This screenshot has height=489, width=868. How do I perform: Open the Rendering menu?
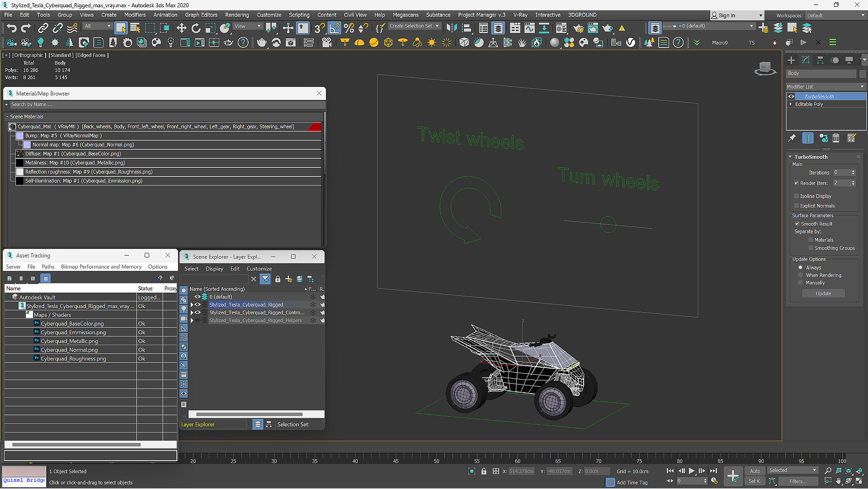pyautogui.click(x=237, y=15)
